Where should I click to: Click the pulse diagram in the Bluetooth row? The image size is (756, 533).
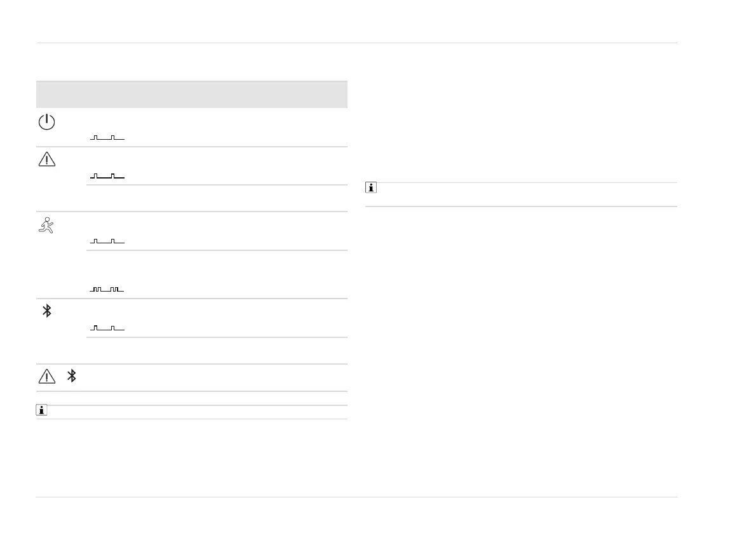click(x=107, y=328)
